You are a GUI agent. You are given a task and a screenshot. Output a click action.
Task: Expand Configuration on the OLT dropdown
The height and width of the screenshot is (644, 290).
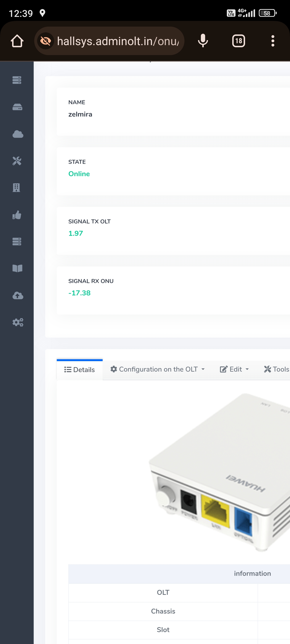pyautogui.click(x=158, y=369)
